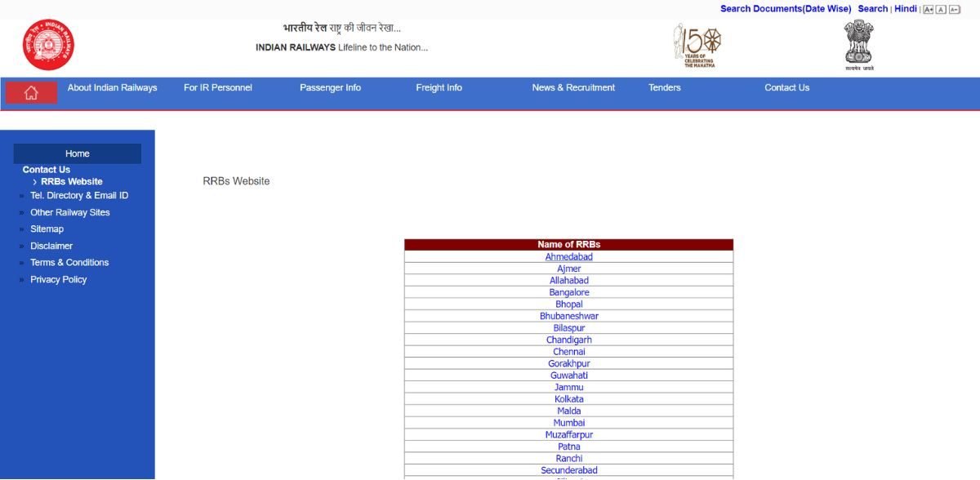This screenshot has height=480, width=980.
Task: Click the Hindi tagline in the header
Action: pos(342,29)
